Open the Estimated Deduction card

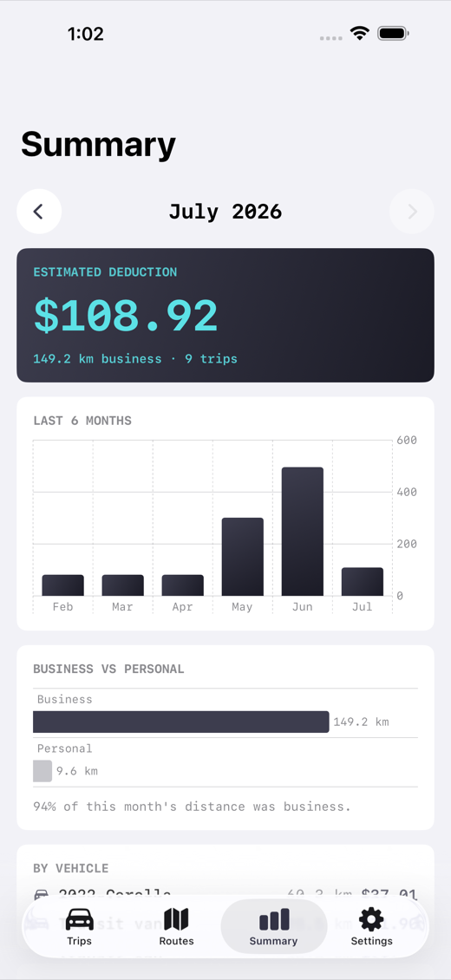pyautogui.click(x=225, y=315)
